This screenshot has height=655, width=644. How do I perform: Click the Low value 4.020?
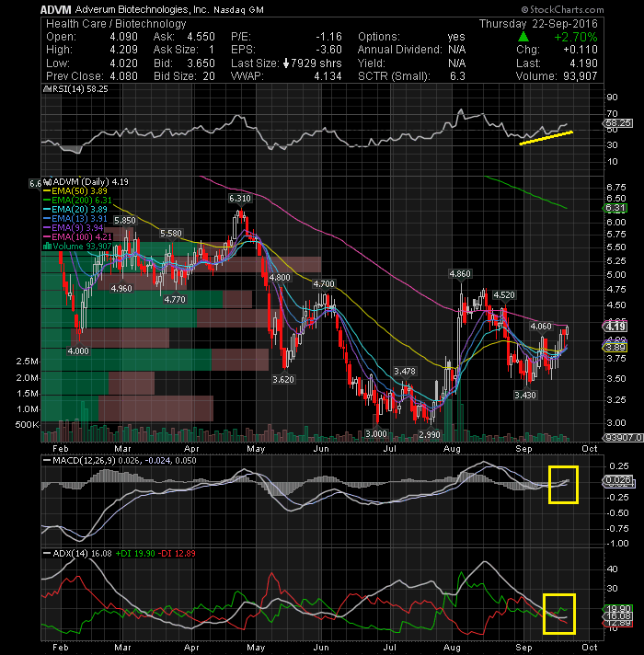click(123, 63)
